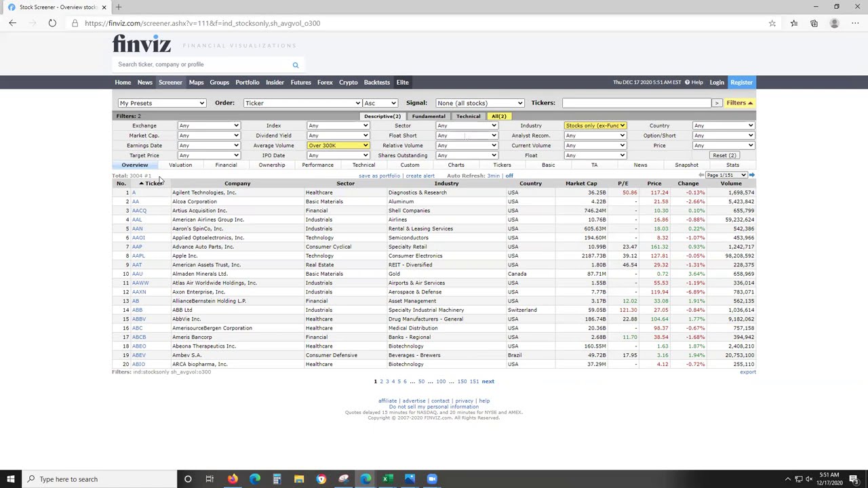This screenshot has height=488, width=868.
Task: Switch to the Financial view tab
Action: click(x=226, y=165)
